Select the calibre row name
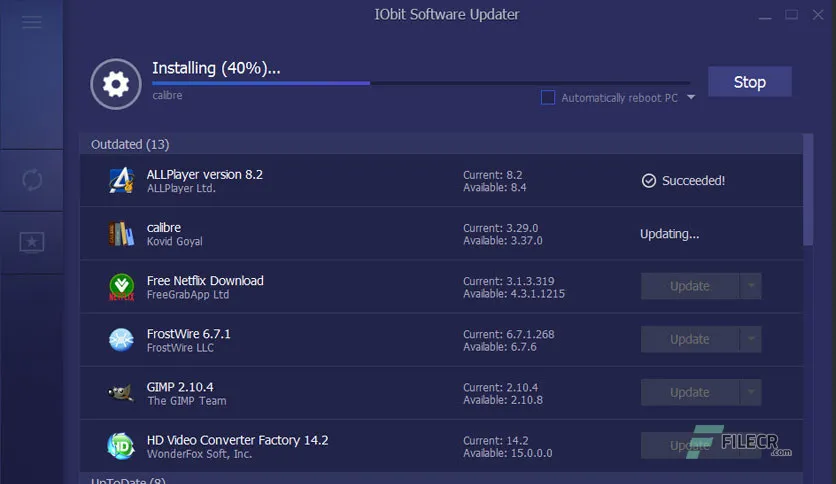Image resolution: width=836 pixels, height=484 pixels. (164, 228)
